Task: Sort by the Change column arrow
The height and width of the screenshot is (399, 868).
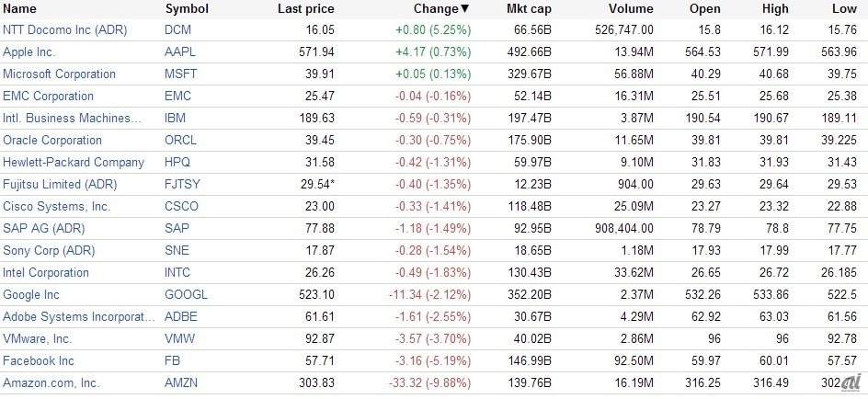Action: [x=465, y=8]
